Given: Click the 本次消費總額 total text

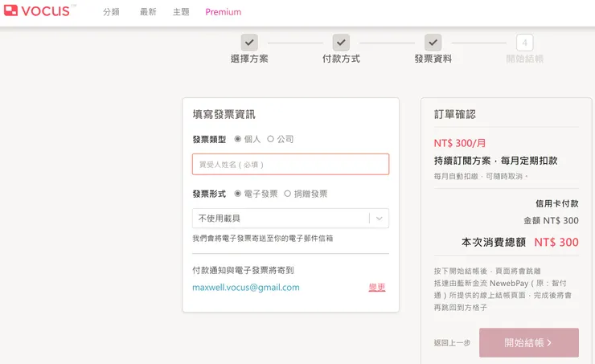Looking at the screenshot, I should (x=494, y=243).
